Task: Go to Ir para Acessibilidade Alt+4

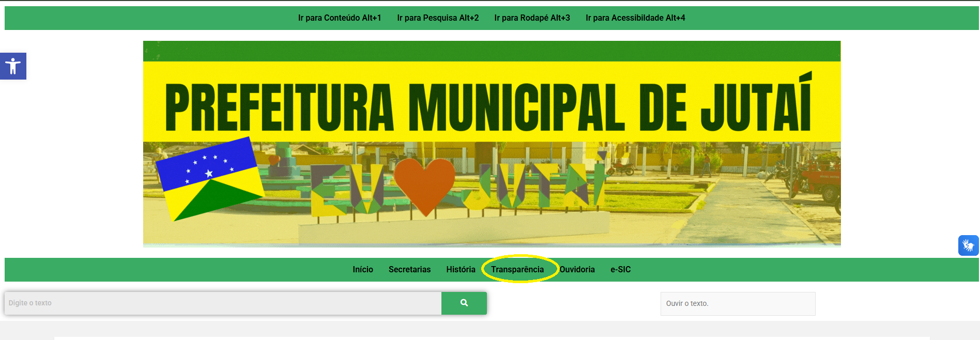Action: [635, 18]
